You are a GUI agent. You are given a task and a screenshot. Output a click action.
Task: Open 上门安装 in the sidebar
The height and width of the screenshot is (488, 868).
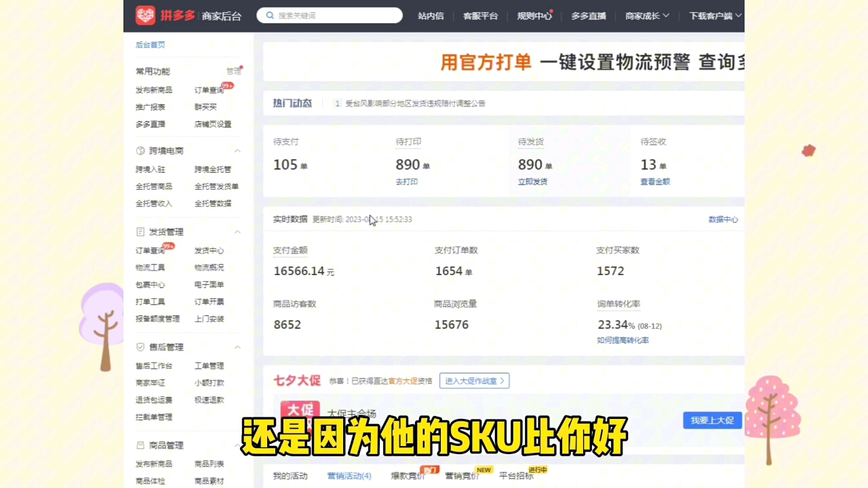click(x=209, y=319)
